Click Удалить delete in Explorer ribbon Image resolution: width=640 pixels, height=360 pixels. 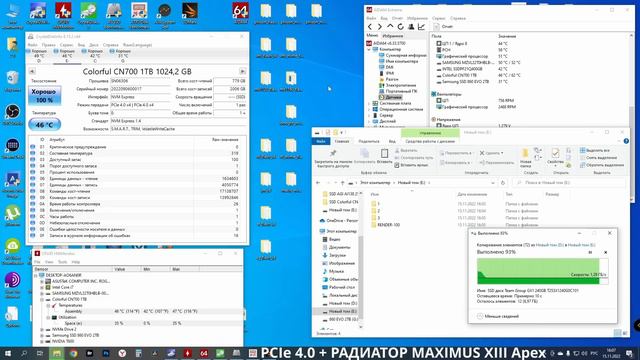point(491,153)
